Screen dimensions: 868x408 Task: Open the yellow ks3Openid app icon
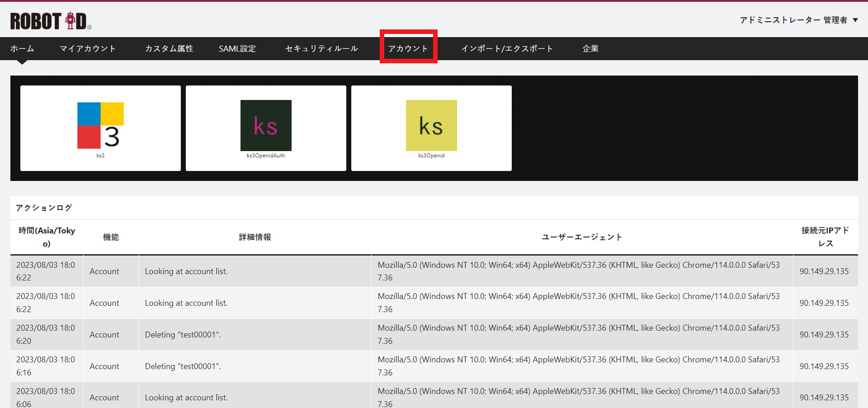coord(431,126)
